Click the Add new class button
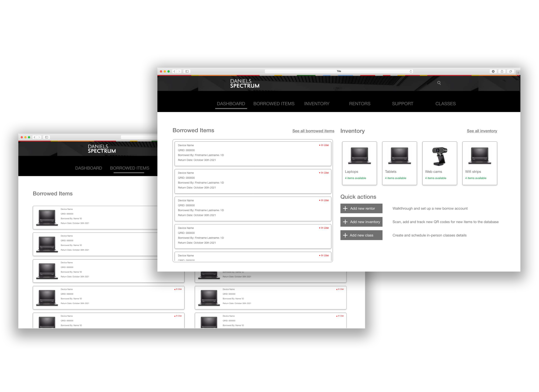Screen dimensions: 539x392 [x=361, y=235]
